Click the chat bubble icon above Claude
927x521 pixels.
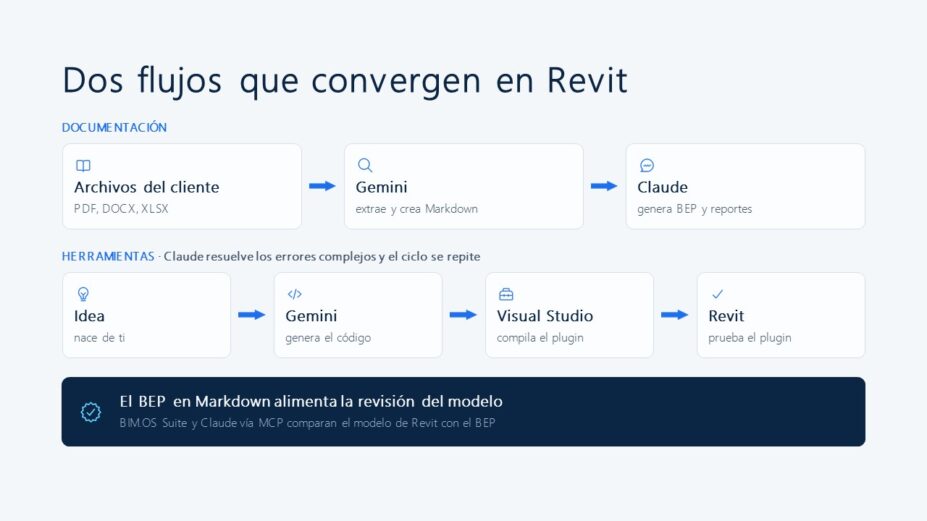(x=647, y=166)
